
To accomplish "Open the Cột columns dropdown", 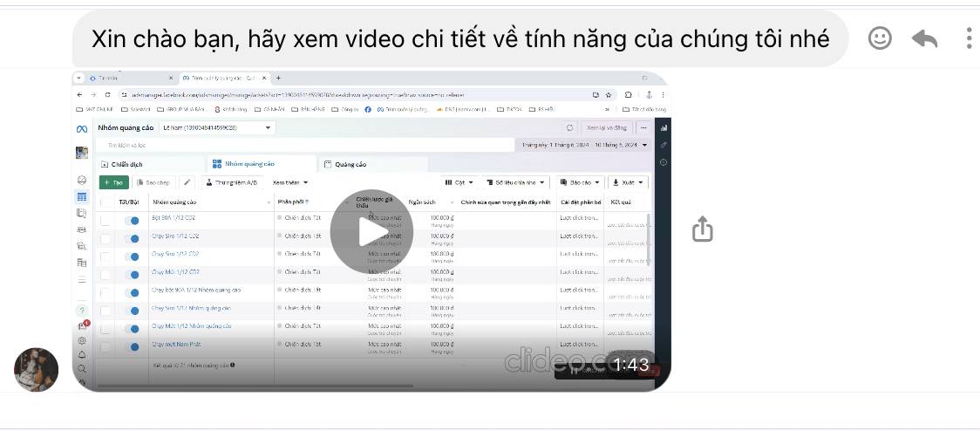I will [459, 183].
